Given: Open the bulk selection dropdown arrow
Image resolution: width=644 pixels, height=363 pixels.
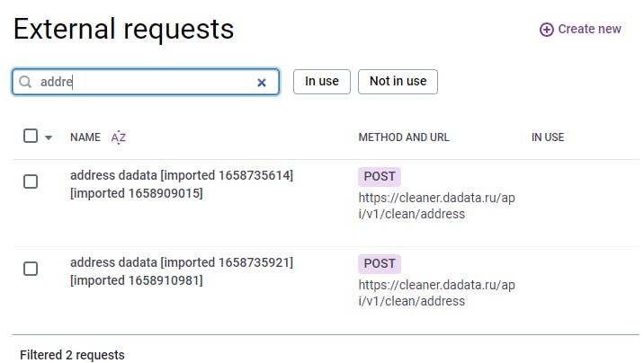Looking at the screenshot, I should [49, 137].
